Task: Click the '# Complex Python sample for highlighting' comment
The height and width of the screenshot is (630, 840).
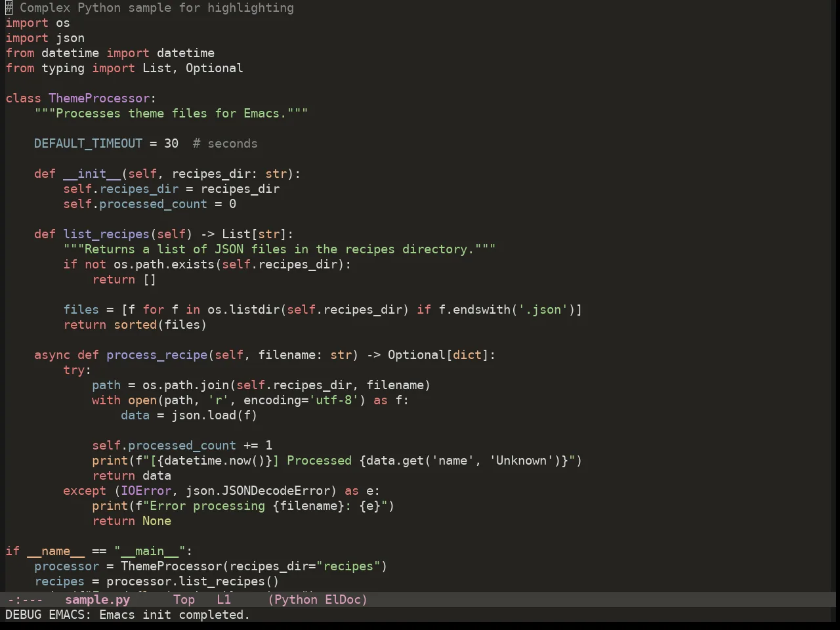Action: (x=150, y=8)
